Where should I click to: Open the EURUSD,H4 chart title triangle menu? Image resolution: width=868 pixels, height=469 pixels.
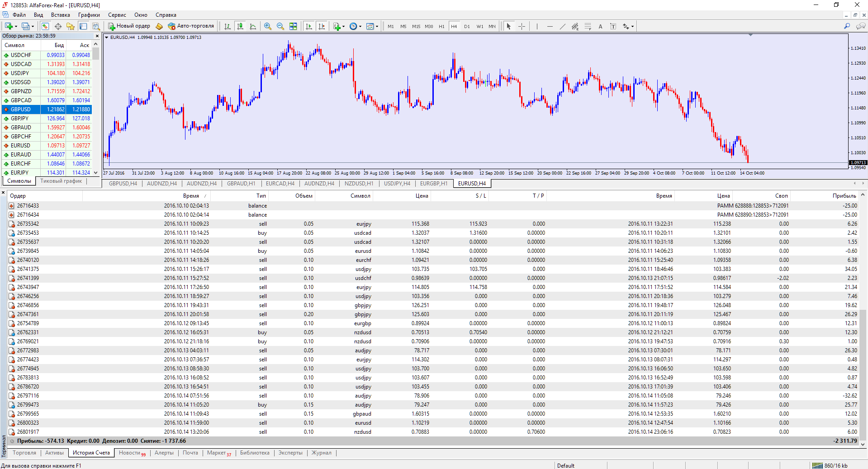[107, 37]
